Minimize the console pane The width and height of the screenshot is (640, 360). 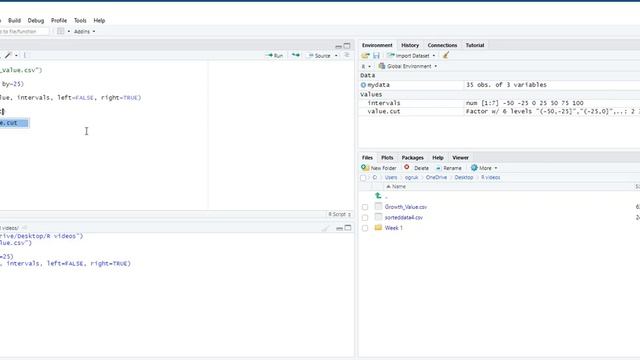tap(339, 228)
